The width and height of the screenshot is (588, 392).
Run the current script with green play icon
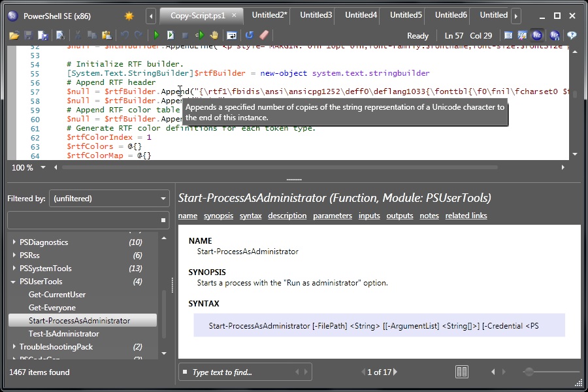click(155, 35)
